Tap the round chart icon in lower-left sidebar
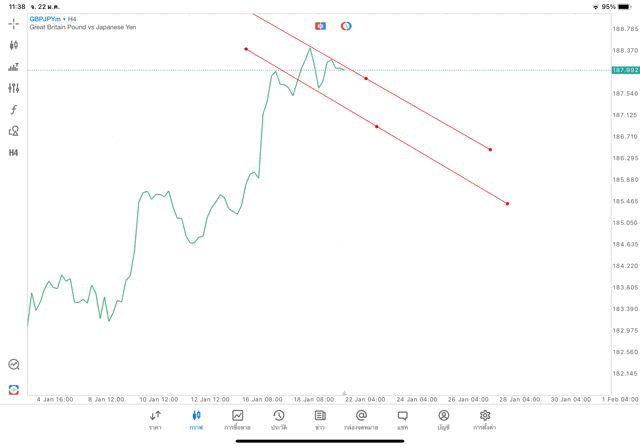Viewport: 640px width, 447px height. tap(14, 365)
